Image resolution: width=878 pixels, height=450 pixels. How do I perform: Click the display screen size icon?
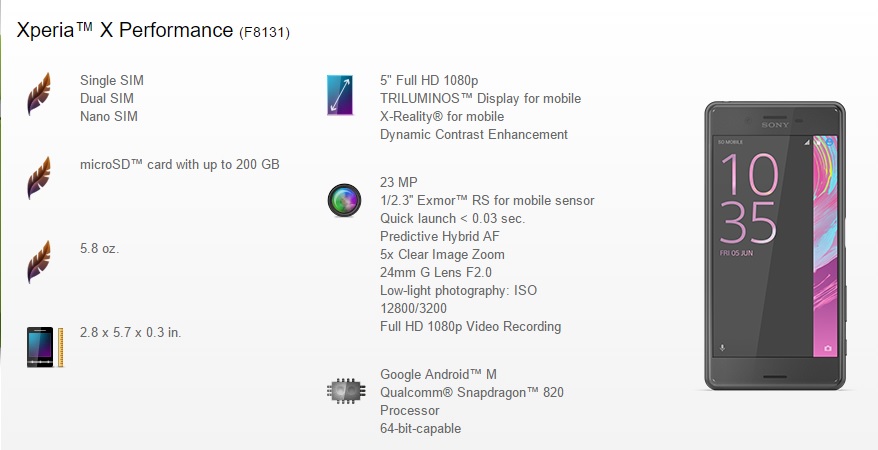point(340,95)
